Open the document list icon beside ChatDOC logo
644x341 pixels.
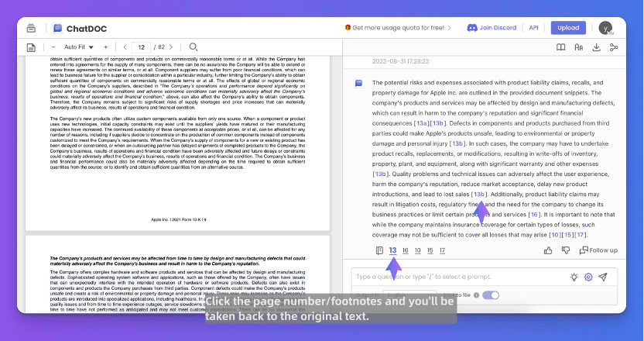click(31, 28)
